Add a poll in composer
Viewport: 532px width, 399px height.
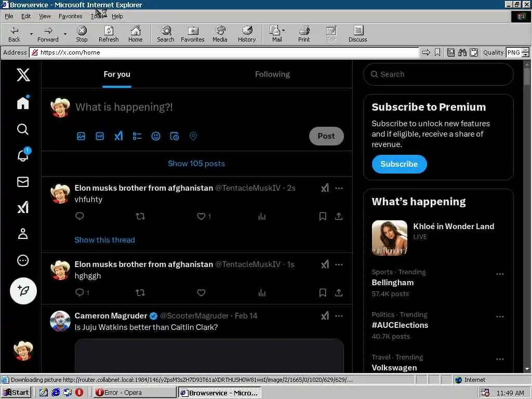137,137
